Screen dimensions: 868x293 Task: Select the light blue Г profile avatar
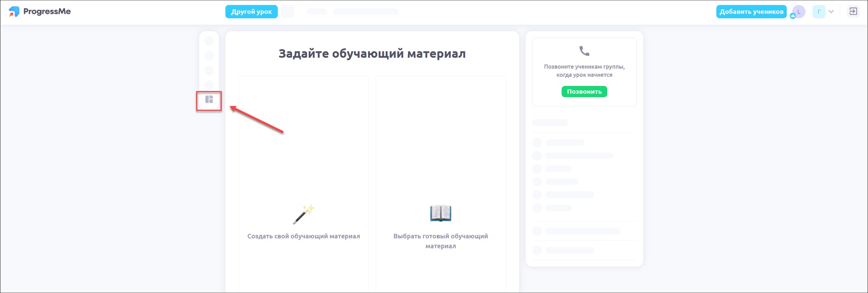point(818,12)
